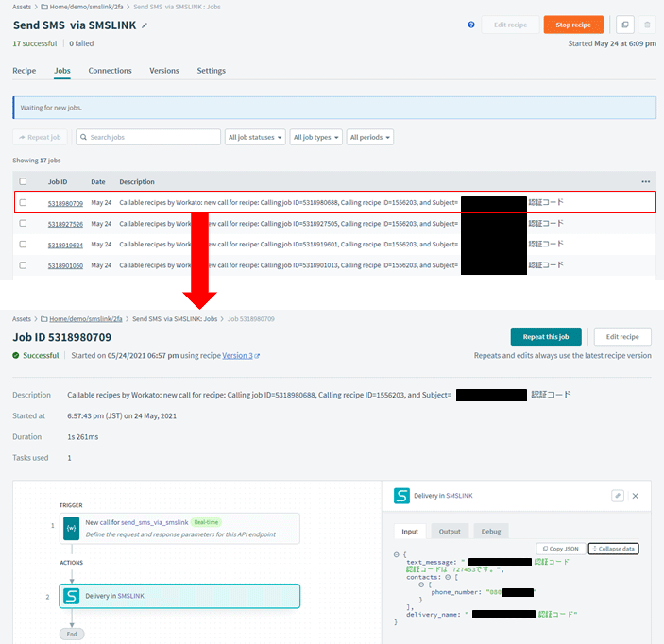The width and height of the screenshot is (664, 644).
Task: Open job ID 5318919624 link
Action: coord(65,245)
